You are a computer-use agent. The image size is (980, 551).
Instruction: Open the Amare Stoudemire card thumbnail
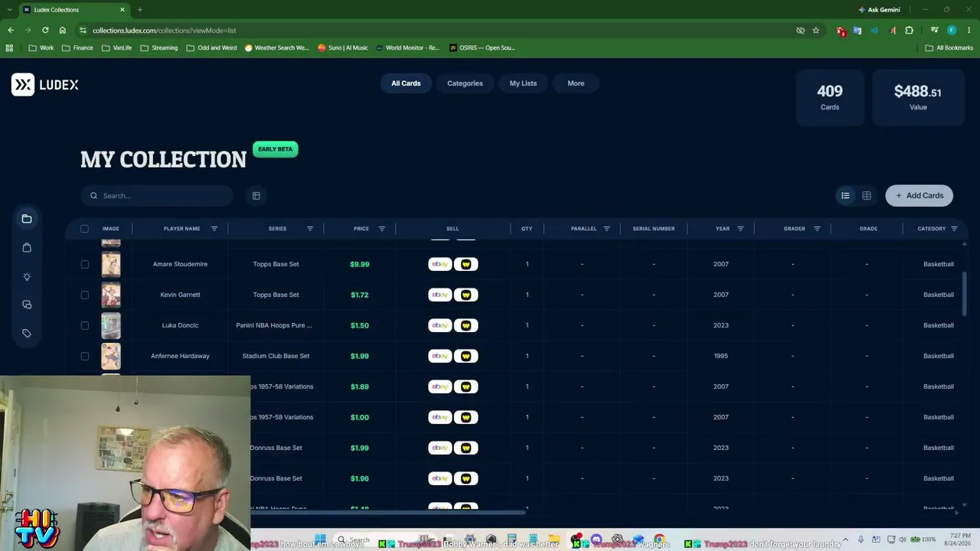click(111, 264)
